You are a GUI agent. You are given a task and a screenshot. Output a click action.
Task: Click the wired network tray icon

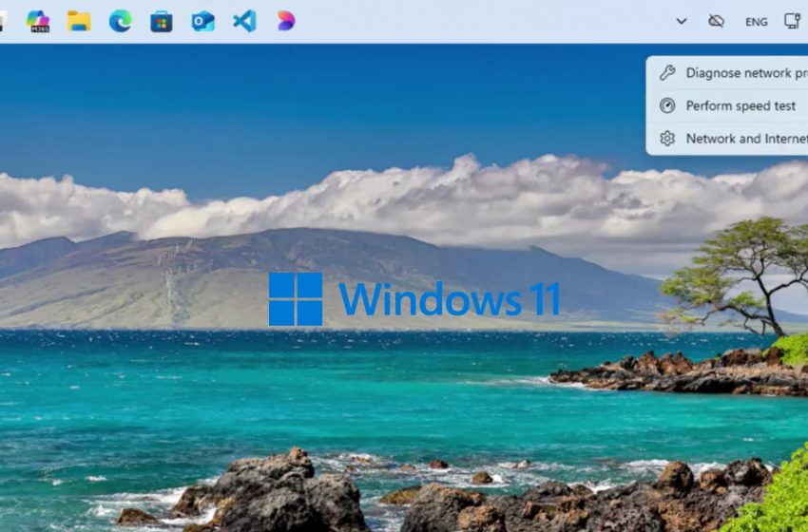(792, 21)
